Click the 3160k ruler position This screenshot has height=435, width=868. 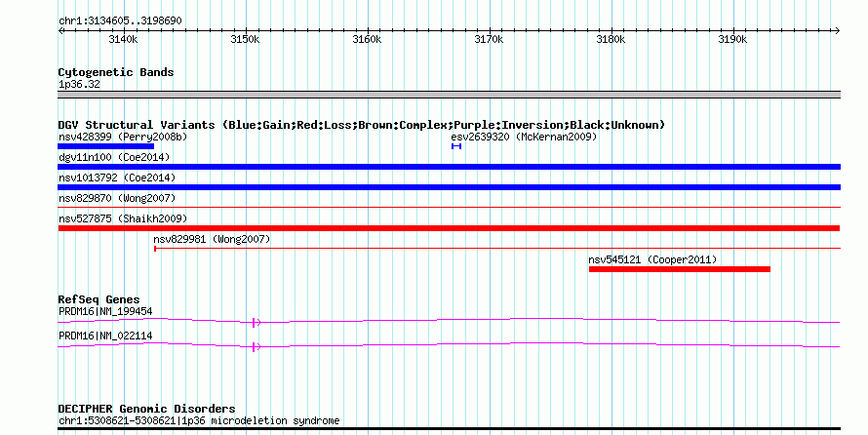pyautogui.click(x=367, y=39)
